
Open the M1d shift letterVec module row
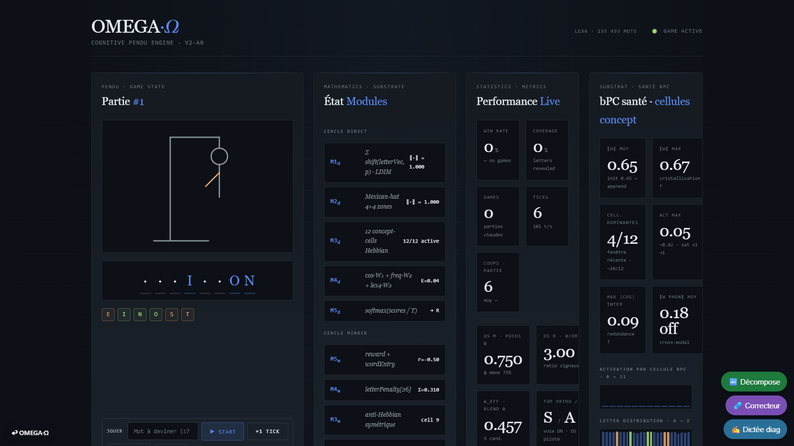[385, 163]
